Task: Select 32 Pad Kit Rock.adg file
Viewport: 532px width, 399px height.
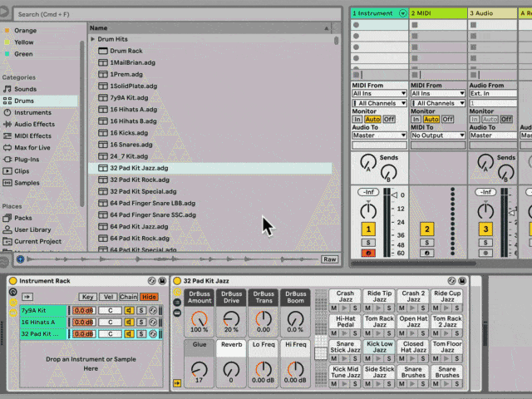Action: (140, 180)
